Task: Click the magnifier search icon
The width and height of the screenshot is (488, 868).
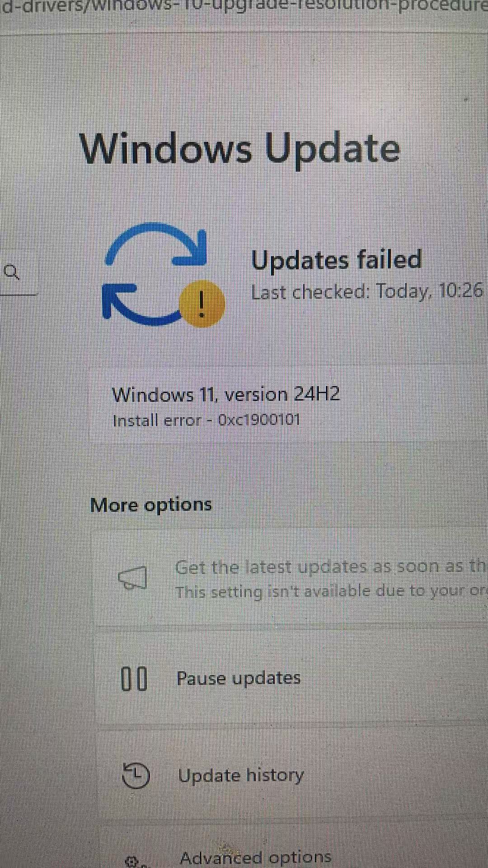Action: 11,273
